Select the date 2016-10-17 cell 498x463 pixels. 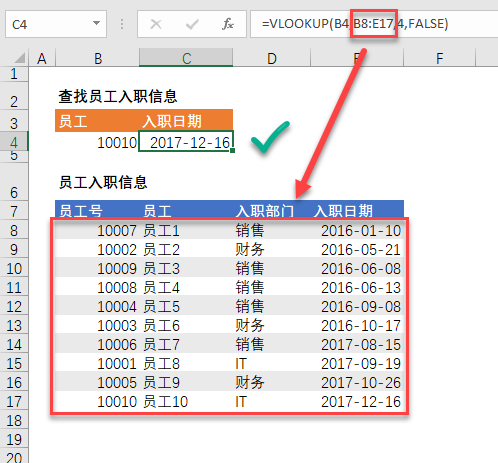(357, 325)
